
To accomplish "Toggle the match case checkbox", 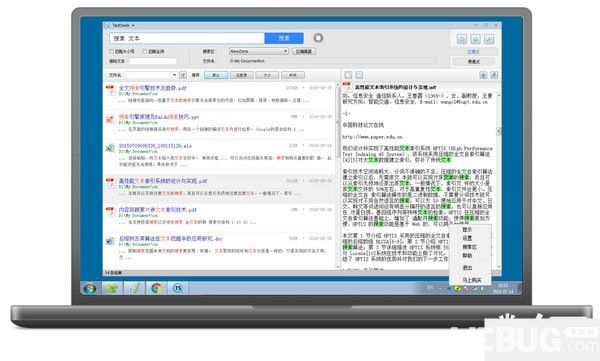I will point(112,51).
